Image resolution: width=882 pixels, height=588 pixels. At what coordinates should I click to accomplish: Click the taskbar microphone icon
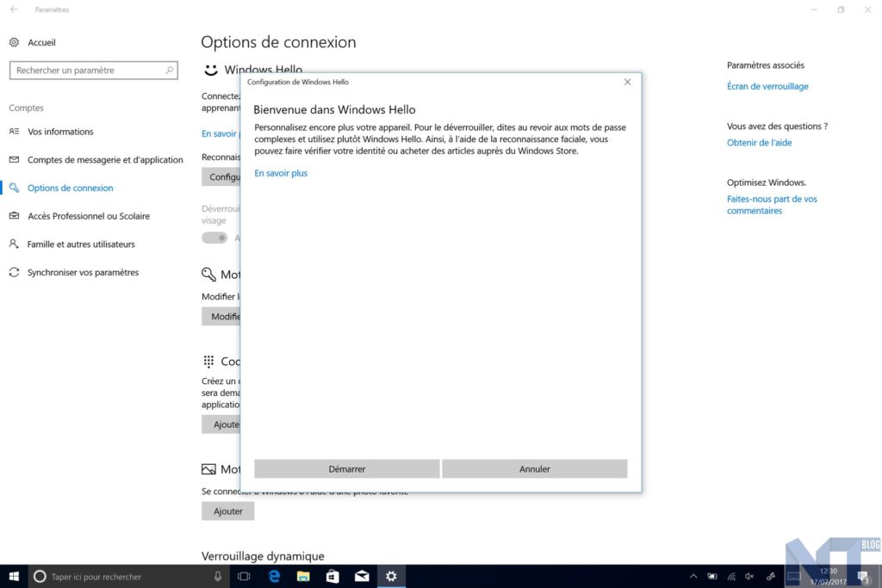click(217, 576)
